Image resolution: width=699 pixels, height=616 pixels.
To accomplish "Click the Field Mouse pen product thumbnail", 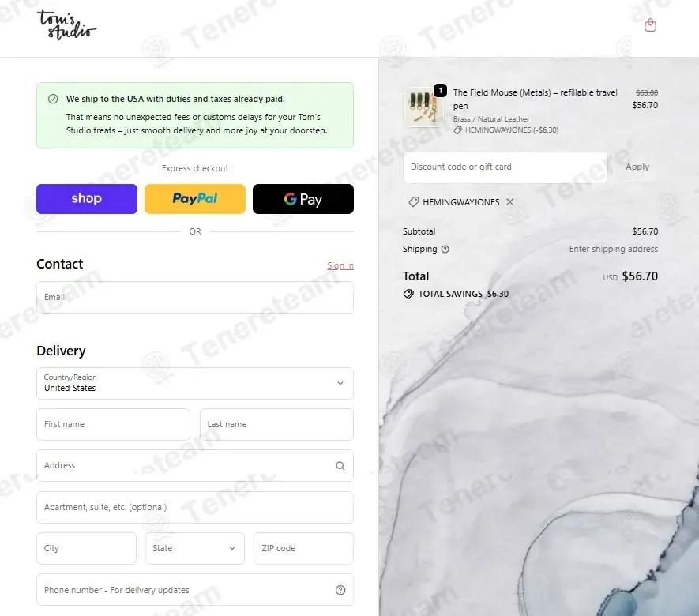I will pyautogui.click(x=423, y=107).
